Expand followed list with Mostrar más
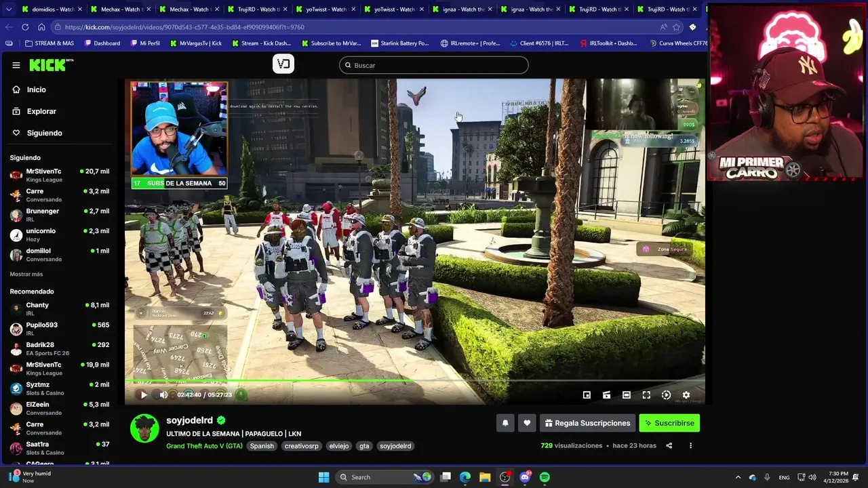The height and width of the screenshot is (488, 868). click(26, 274)
